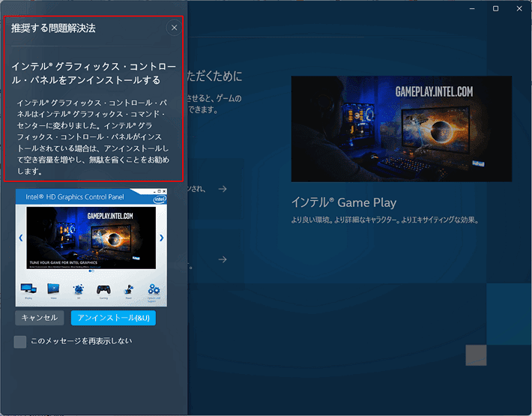Open the large GAMEPLAY.INTEL.COM banner image
The image size is (532, 416).
click(402, 129)
